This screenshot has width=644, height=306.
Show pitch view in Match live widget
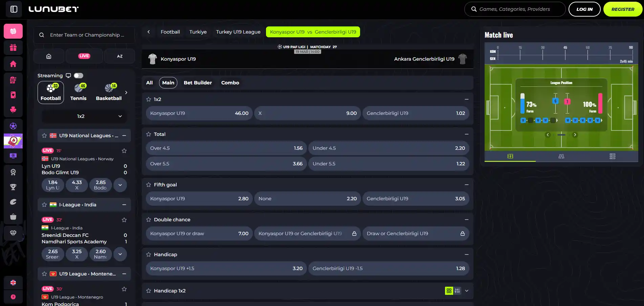pos(510,156)
